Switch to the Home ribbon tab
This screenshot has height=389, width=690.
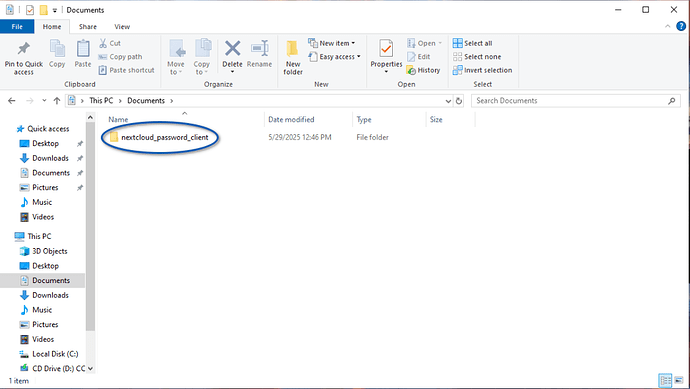tap(52, 27)
